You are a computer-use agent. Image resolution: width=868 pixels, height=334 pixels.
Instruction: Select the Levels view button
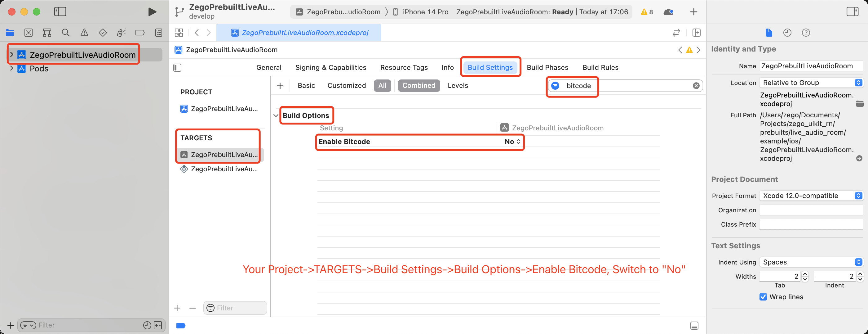(458, 86)
